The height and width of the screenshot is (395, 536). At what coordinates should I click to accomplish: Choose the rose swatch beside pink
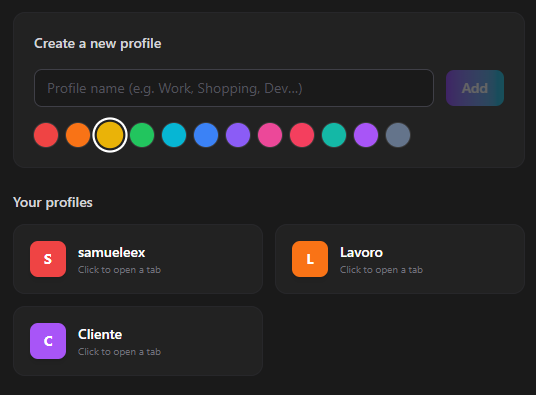pos(302,135)
